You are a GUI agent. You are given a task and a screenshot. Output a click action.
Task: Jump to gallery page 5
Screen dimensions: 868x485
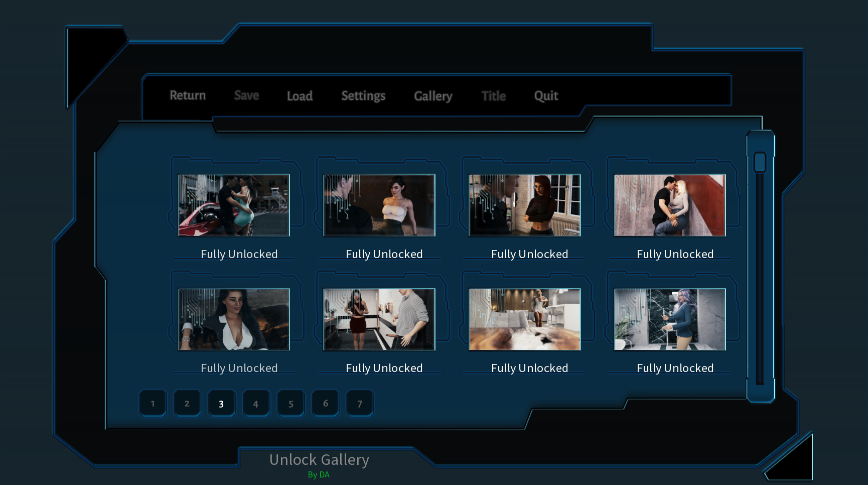(291, 404)
